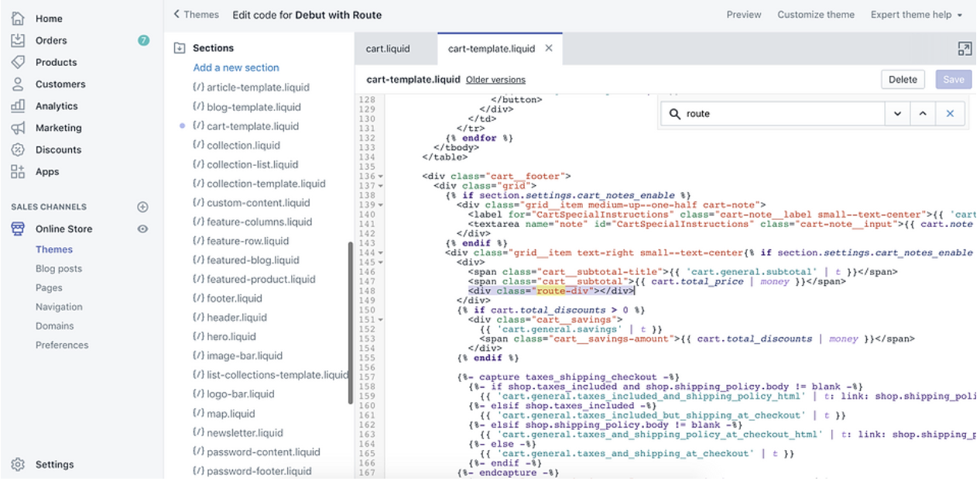Open Themes under Online Store

coord(54,249)
